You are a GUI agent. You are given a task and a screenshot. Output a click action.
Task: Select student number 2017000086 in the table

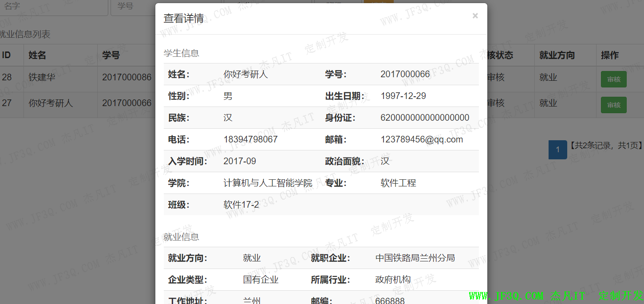tap(126, 77)
